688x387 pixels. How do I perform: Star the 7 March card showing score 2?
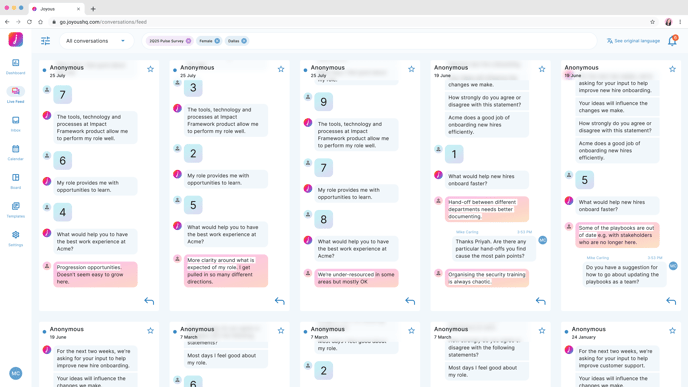click(x=411, y=330)
